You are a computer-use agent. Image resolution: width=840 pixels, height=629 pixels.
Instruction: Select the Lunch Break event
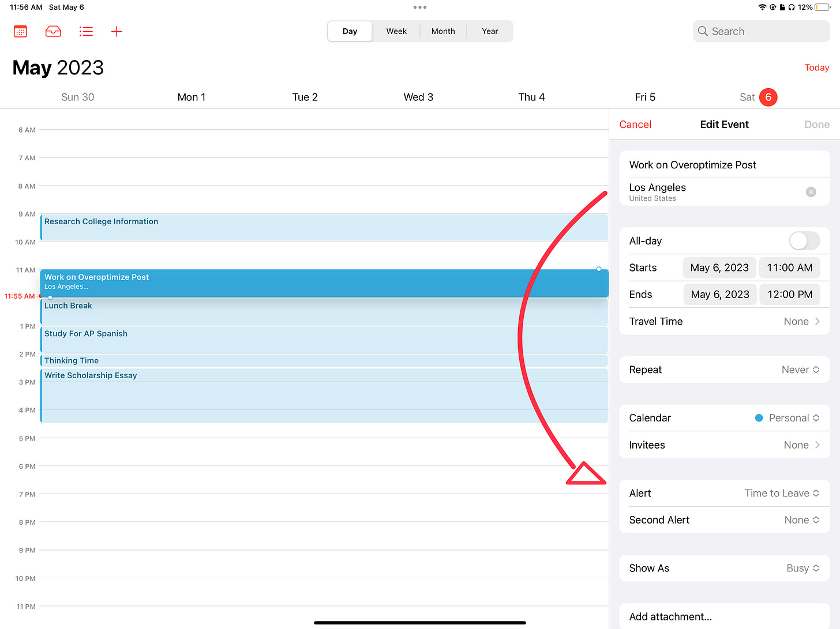pos(324,311)
